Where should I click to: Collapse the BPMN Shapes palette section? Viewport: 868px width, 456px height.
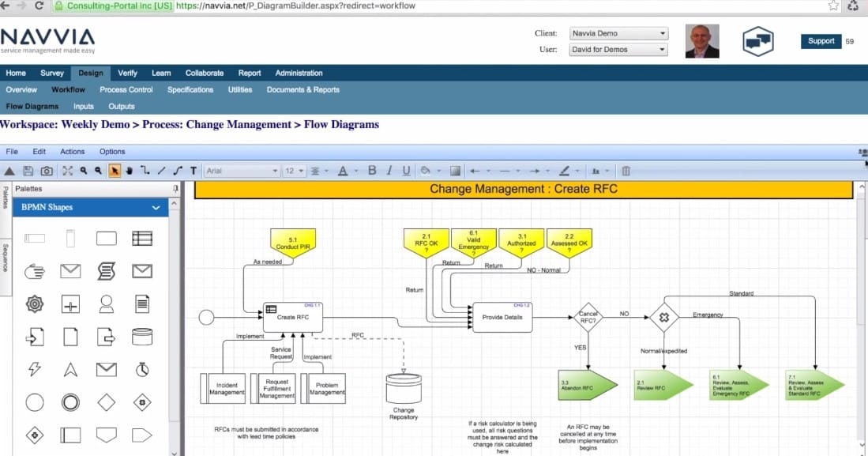pyautogui.click(x=156, y=208)
